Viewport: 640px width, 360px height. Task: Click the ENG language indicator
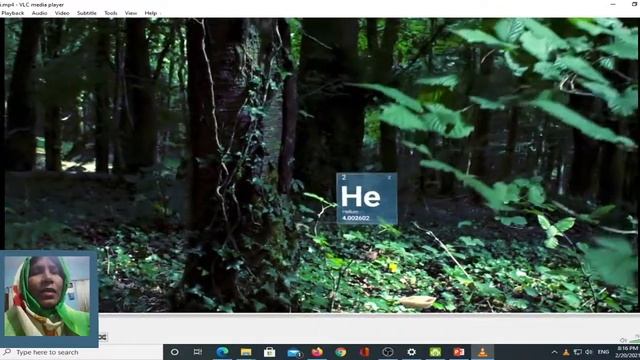point(603,352)
